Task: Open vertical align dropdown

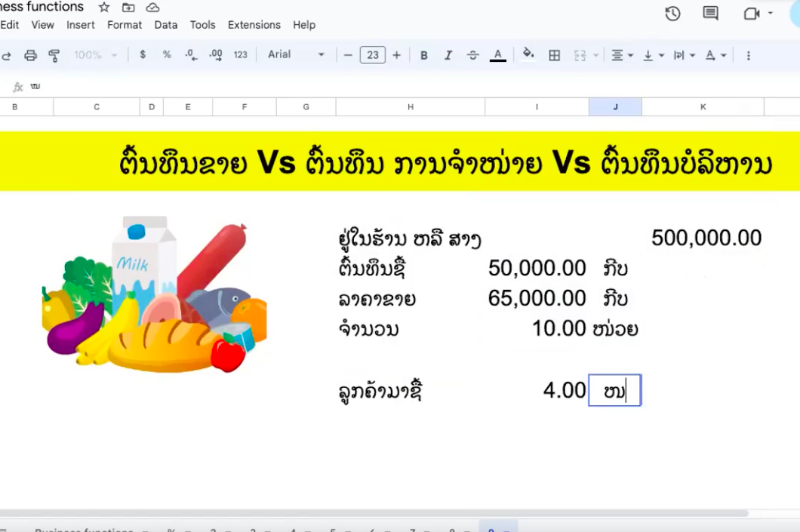Action: (x=653, y=55)
